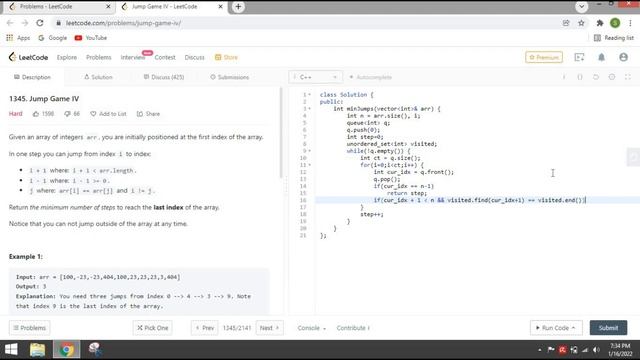Open a new browser tab
This screenshot has width=640, height=360.
[238, 7]
